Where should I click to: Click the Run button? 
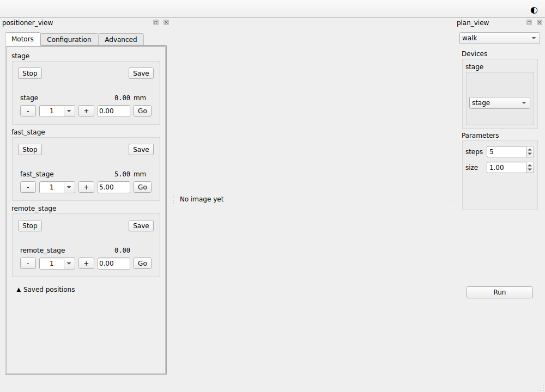(x=499, y=292)
